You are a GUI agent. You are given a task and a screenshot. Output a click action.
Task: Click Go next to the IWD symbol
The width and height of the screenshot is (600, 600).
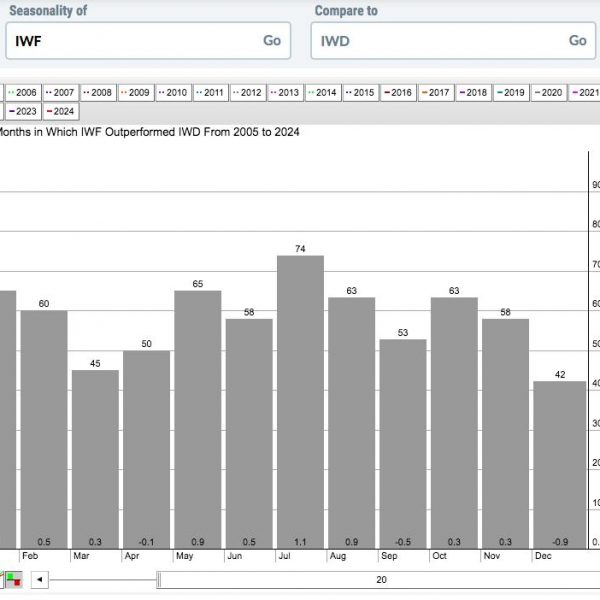click(x=577, y=41)
